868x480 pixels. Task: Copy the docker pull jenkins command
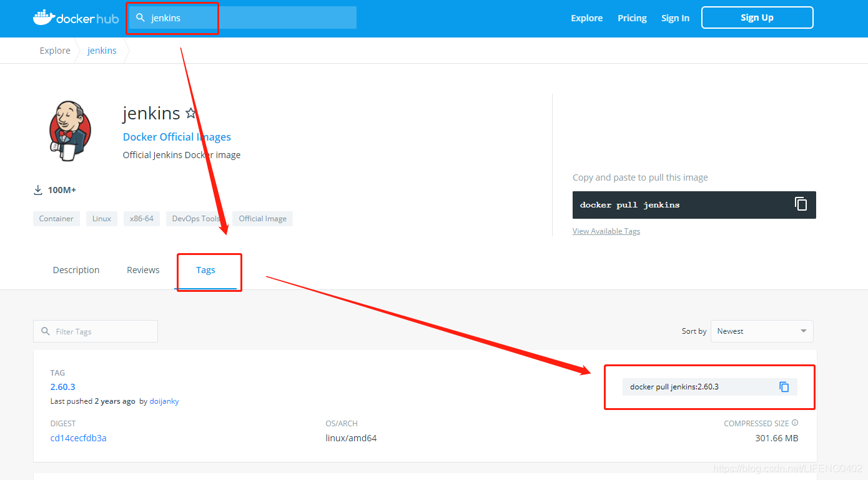pyautogui.click(x=801, y=204)
